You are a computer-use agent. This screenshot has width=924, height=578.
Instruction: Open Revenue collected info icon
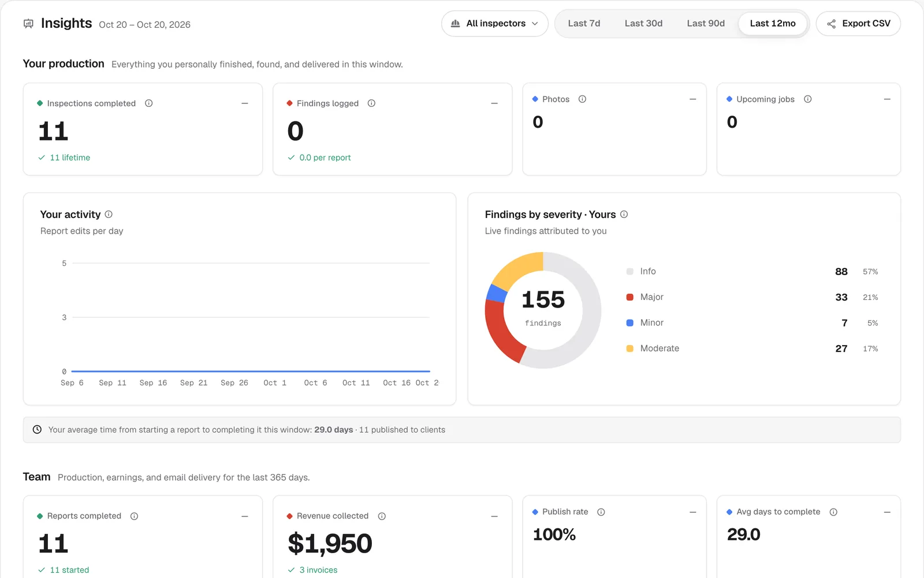(382, 516)
